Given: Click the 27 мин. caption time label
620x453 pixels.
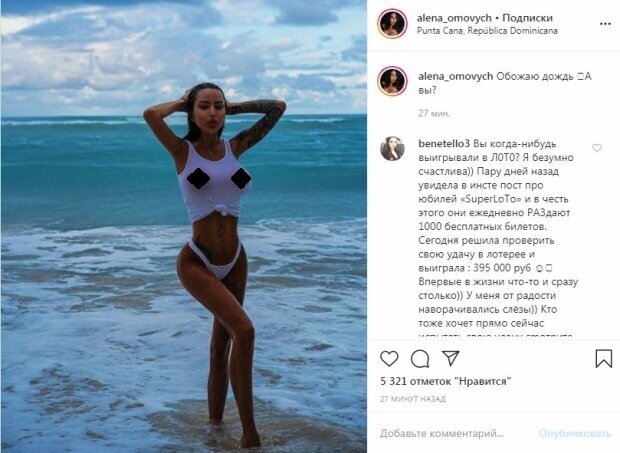Looking at the screenshot, I should [x=434, y=113].
